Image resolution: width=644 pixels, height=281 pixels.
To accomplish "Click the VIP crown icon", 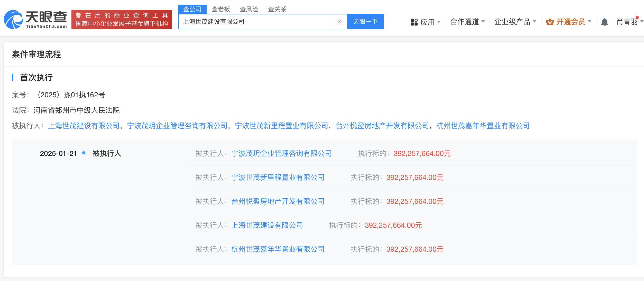I will tap(550, 22).
